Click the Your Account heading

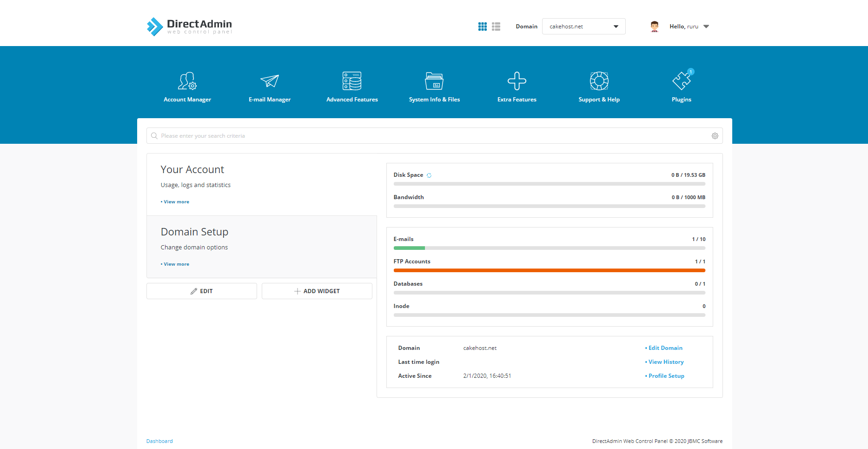[192, 169]
